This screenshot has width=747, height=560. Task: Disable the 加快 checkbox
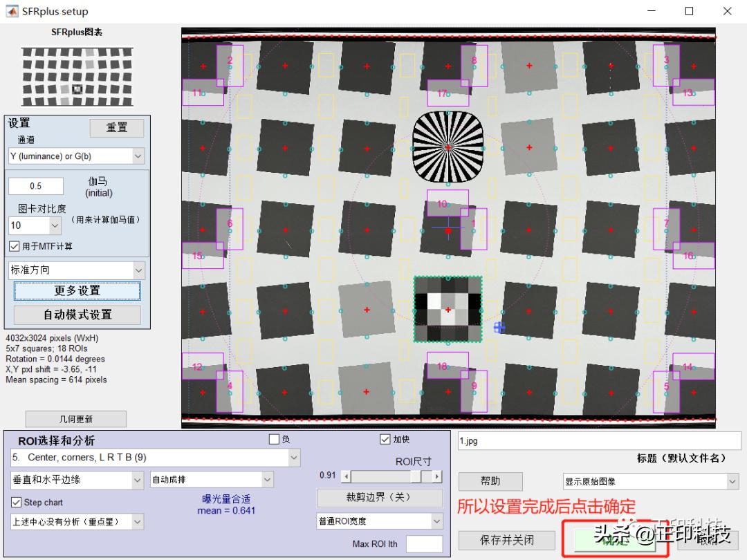click(x=385, y=439)
